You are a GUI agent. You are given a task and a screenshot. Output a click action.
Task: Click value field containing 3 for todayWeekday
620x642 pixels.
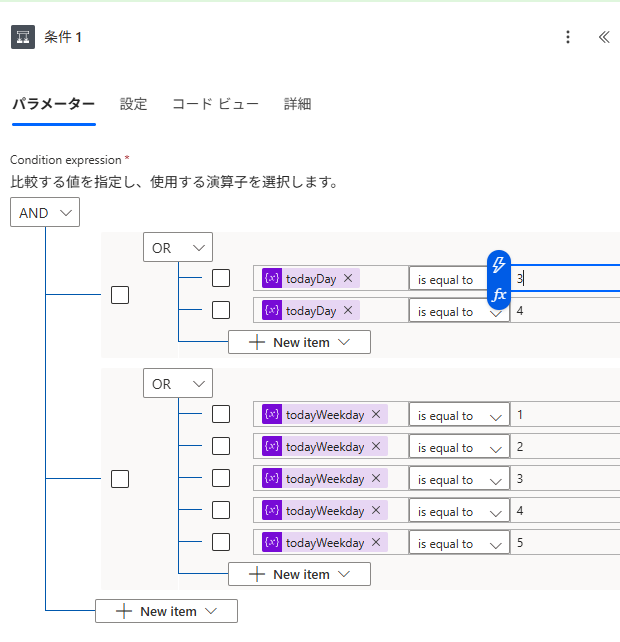pyautogui.click(x=565, y=479)
